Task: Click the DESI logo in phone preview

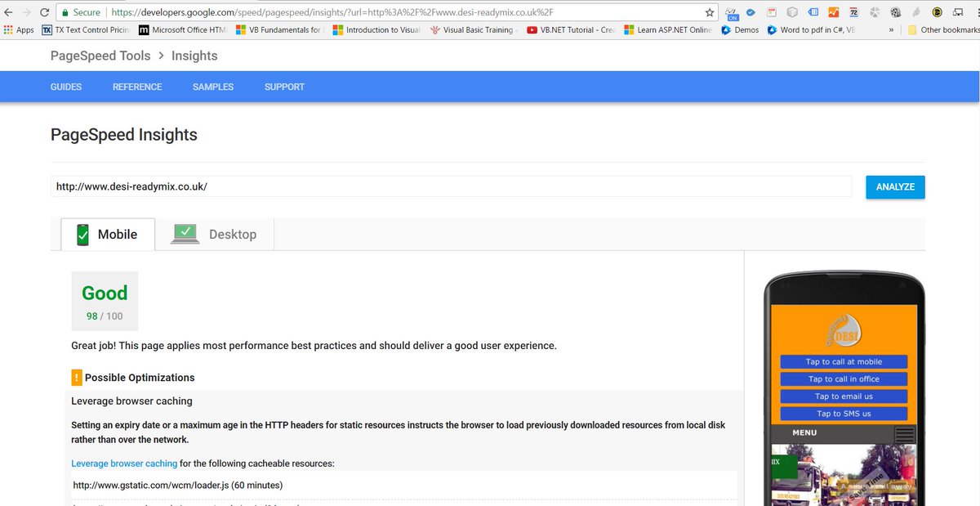Action: pyautogui.click(x=844, y=329)
